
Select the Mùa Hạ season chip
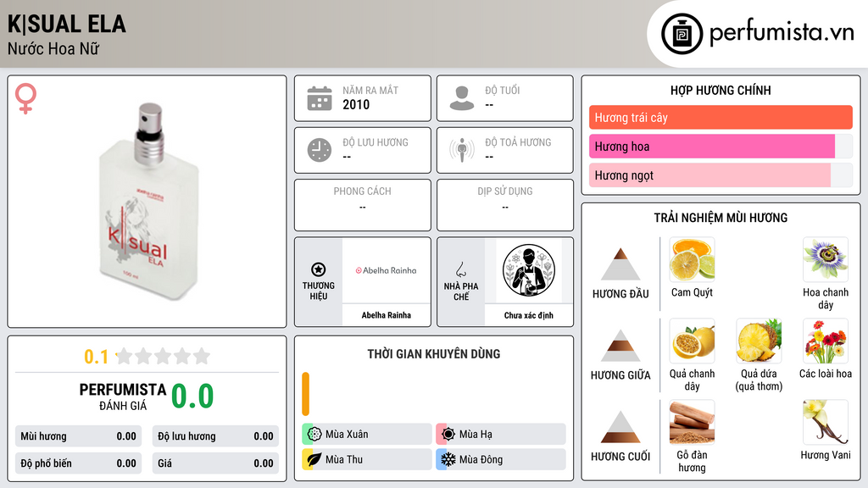coord(501,434)
